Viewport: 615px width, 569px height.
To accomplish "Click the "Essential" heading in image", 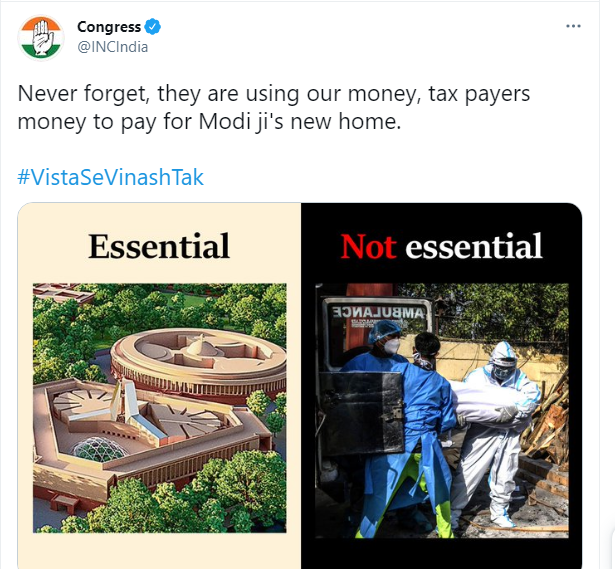I will [x=159, y=246].
